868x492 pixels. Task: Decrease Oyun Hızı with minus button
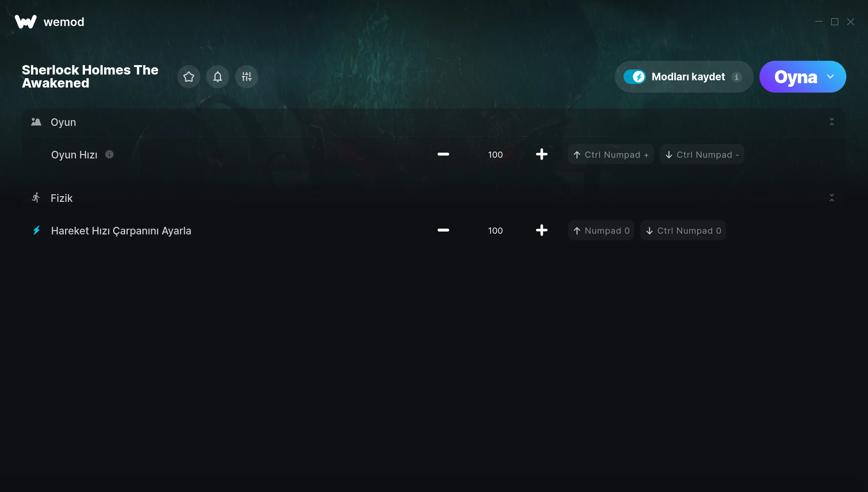click(x=443, y=154)
